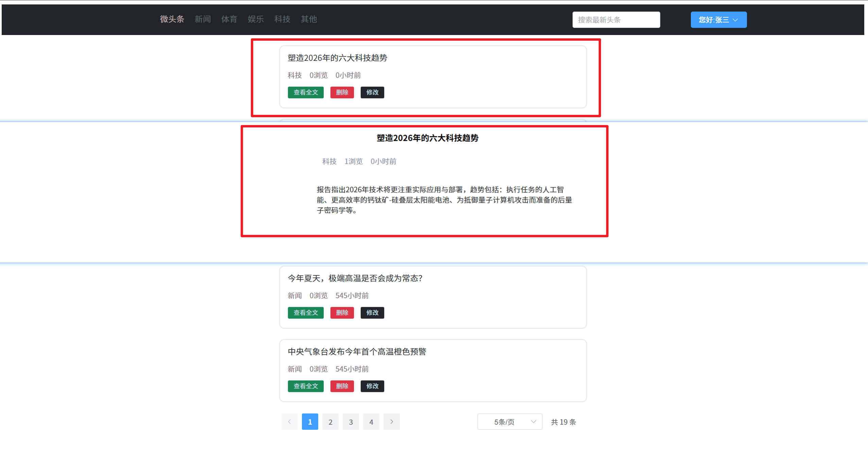Open the 5条/页 page size dropdown
The height and width of the screenshot is (458, 868).
[509, 422]
